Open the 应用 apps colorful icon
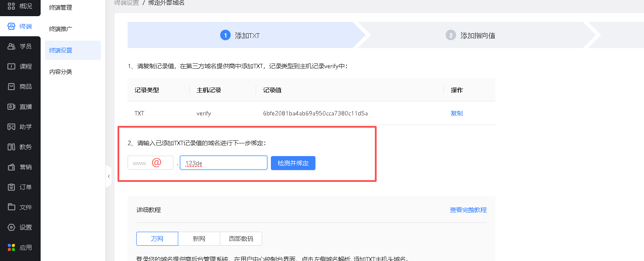Screen dimensions: 644x261 [12, 247]
